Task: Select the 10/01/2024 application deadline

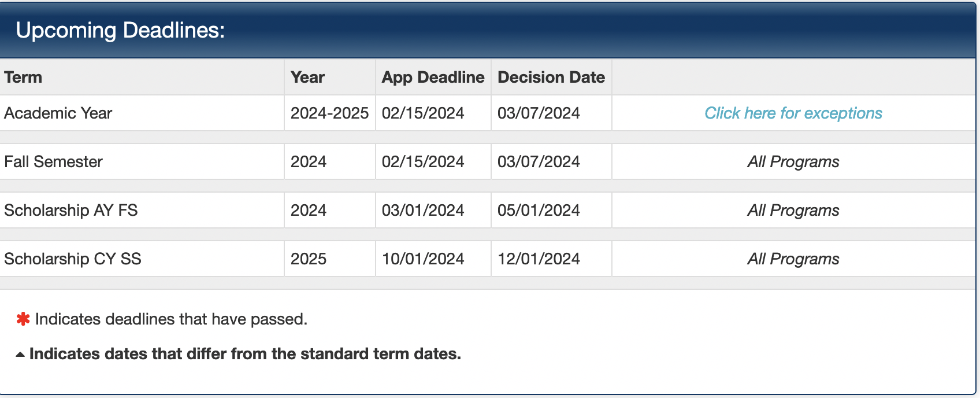Action: click(x=423, y=259)
